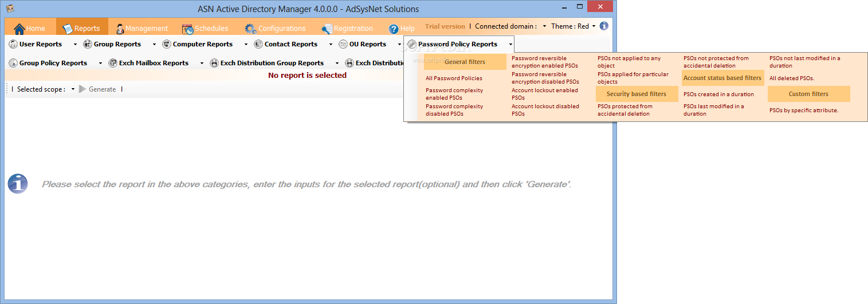Screen dimensions: 868x304
Task: Open the Selected scope dropdown
Action: (x=73, y=89)
